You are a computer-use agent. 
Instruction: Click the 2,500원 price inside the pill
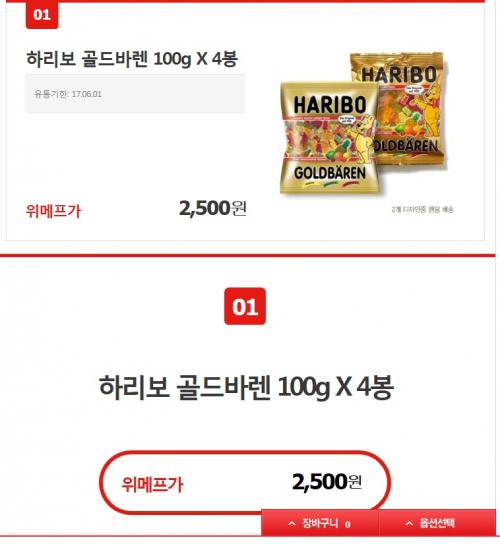click(327, 482)
